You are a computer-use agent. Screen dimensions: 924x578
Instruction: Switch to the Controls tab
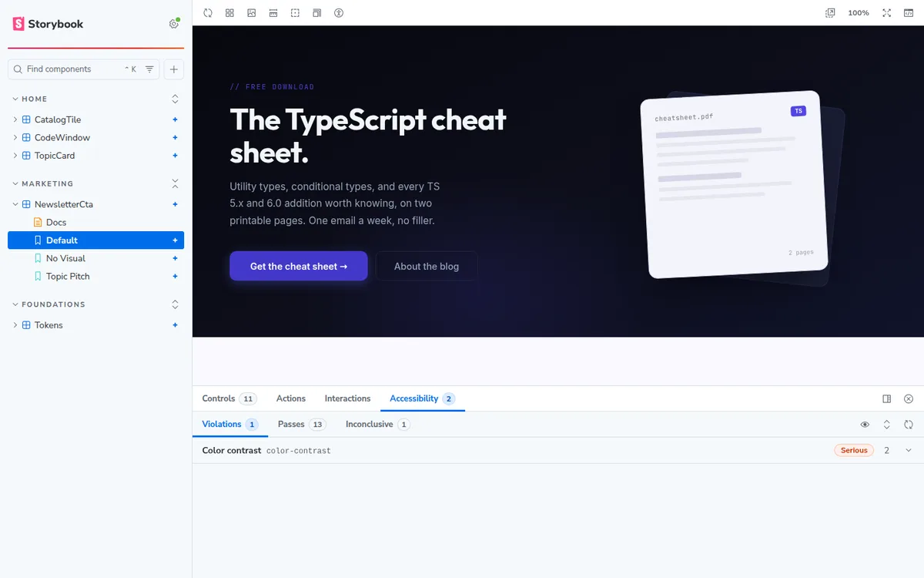pyautogui.click(x=228, y=398)
